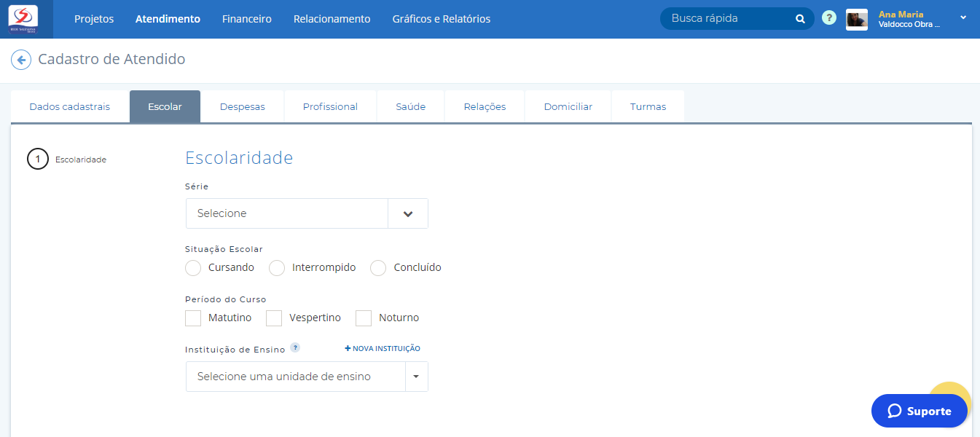Click the Rede Salesiana logo icon
980x437 pixels.
(23, 19)
